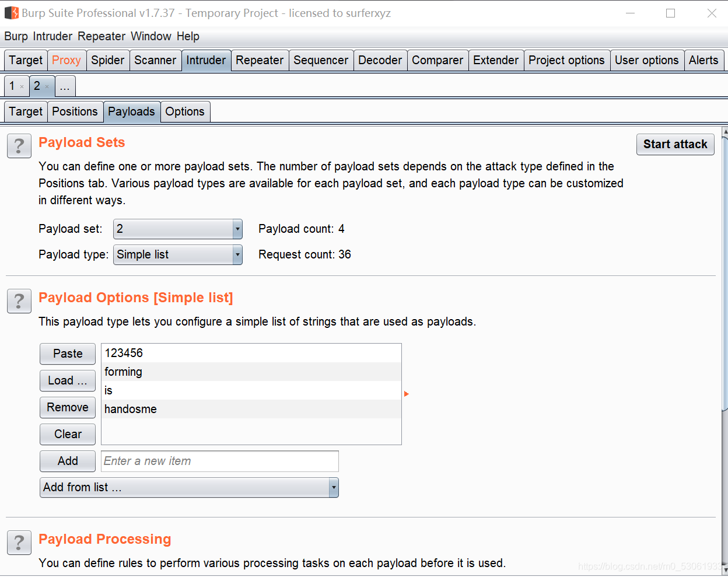Click the Remove button

68,407
